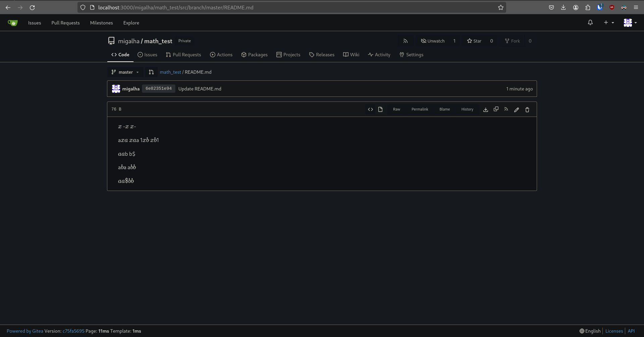Image resolution: width=644 pixels, height=337 pixels.
Task: Delete the file using the trash icon
Action: click(x=527, y=110)
